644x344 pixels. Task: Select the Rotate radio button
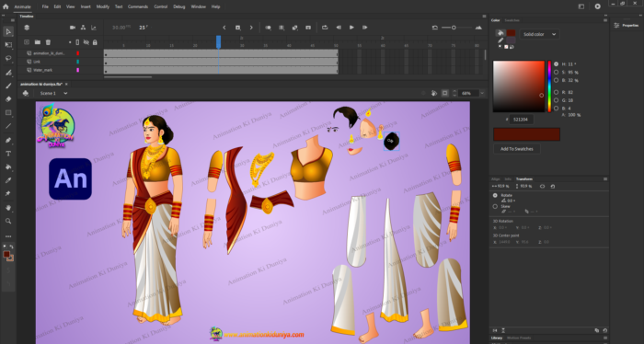point(495,195)
